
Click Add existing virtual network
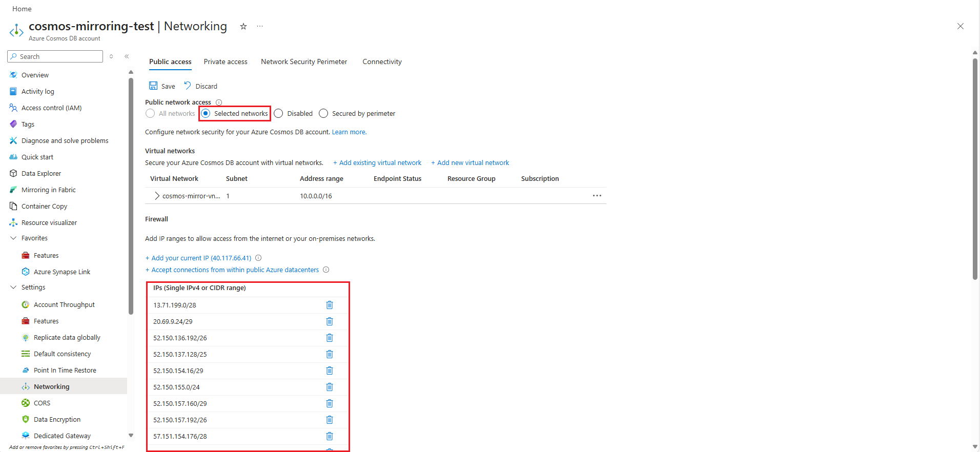pos(377,162)
